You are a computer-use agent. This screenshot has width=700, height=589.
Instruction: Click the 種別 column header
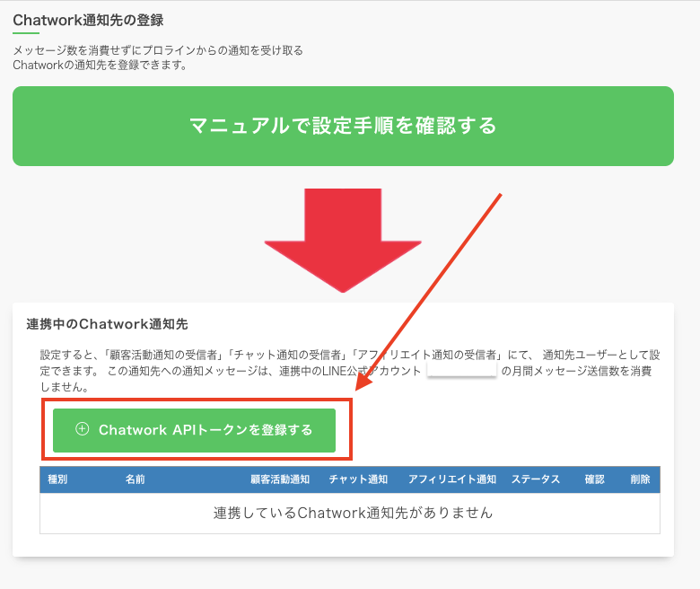[x=57, y=479]
